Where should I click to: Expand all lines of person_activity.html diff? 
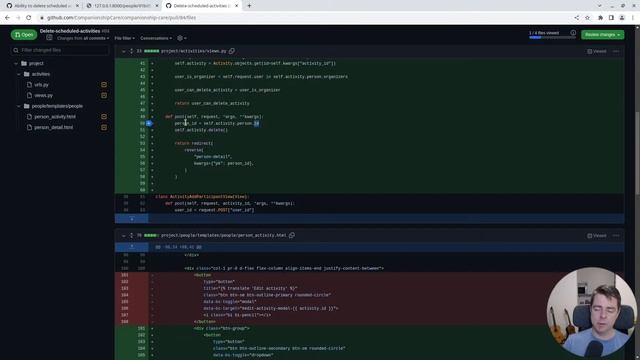pos(131,236)
